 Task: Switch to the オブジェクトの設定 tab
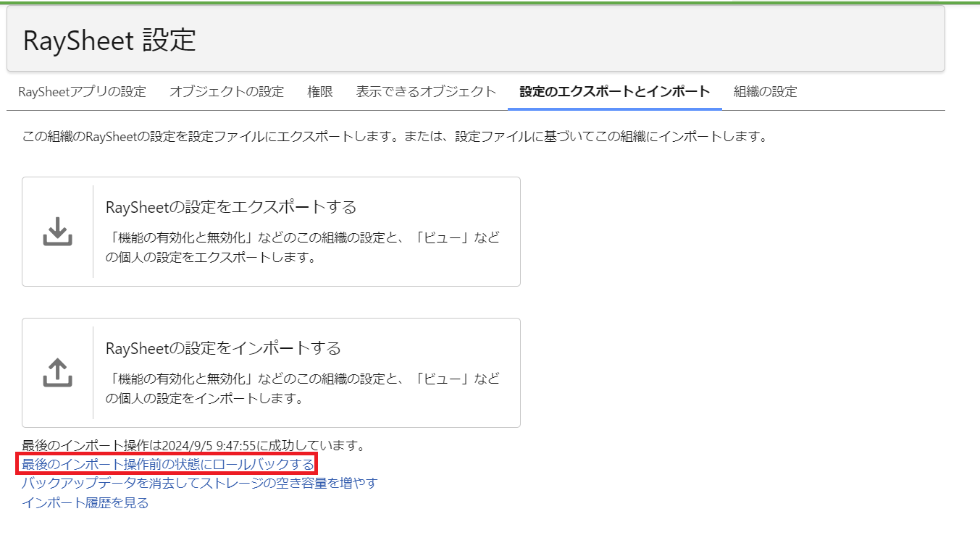[227, 92]
